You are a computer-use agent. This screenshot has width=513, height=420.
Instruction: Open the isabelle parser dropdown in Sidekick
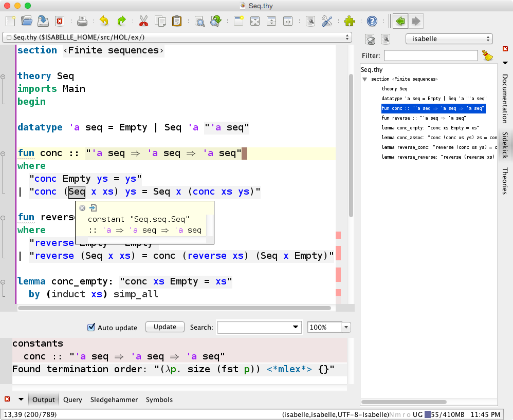449,39
